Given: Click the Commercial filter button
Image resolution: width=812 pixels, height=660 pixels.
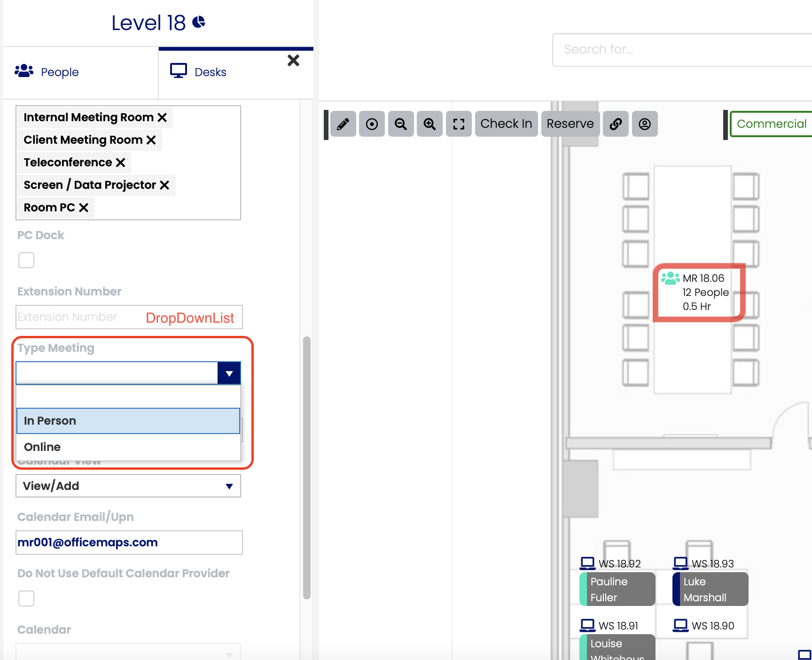Looking at the screenshot, I should [772, 124].
